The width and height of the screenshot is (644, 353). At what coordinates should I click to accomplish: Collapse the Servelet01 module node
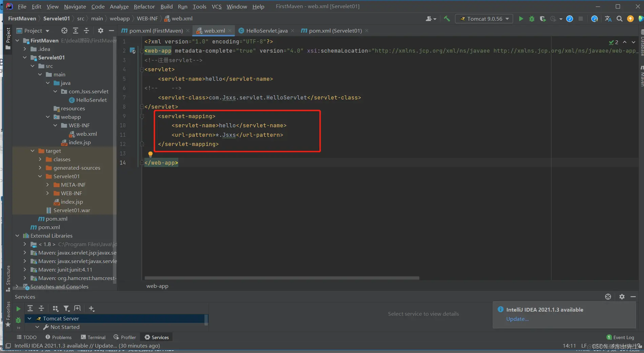click(25, 57)
